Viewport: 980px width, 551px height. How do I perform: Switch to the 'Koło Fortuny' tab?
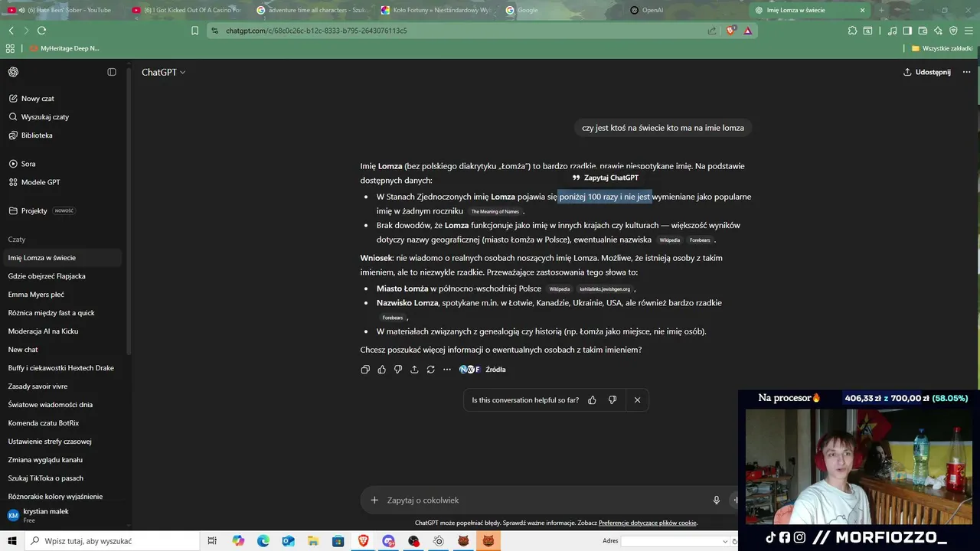pos(436,10)
